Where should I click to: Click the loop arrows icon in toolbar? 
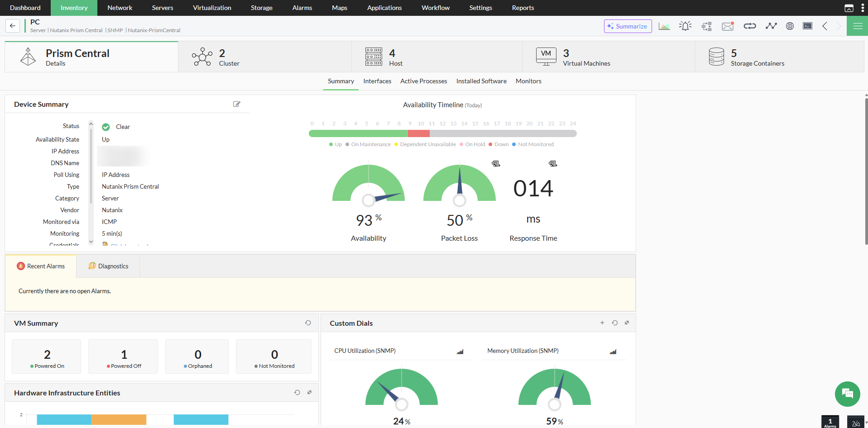tap(750, 26)
